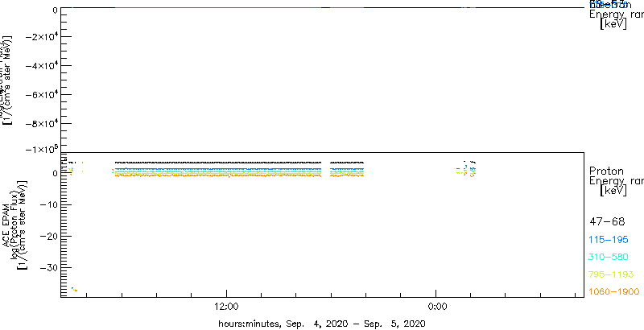Image resolution: width=644 pixels, height=330 pixels.
Task: Click the -10 tick on proton panel
Action: [48, 204]
